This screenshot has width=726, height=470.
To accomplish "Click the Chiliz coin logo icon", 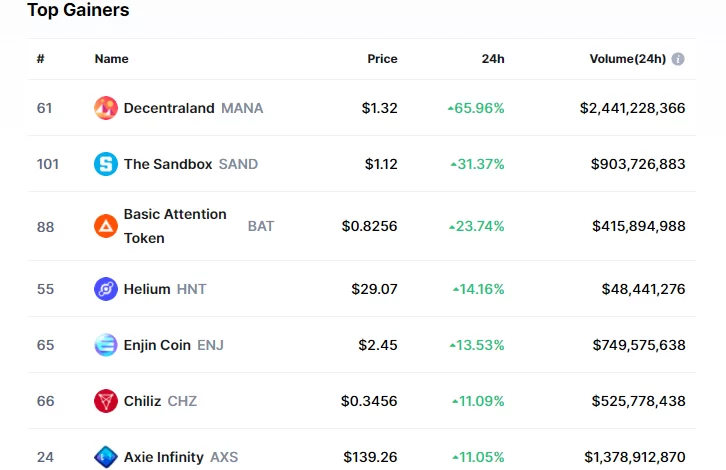I will [106, 401].
